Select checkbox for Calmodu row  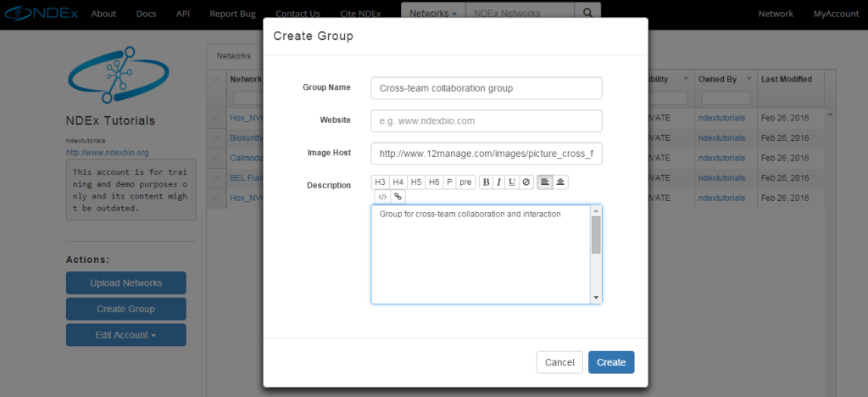tap(215, 158)
